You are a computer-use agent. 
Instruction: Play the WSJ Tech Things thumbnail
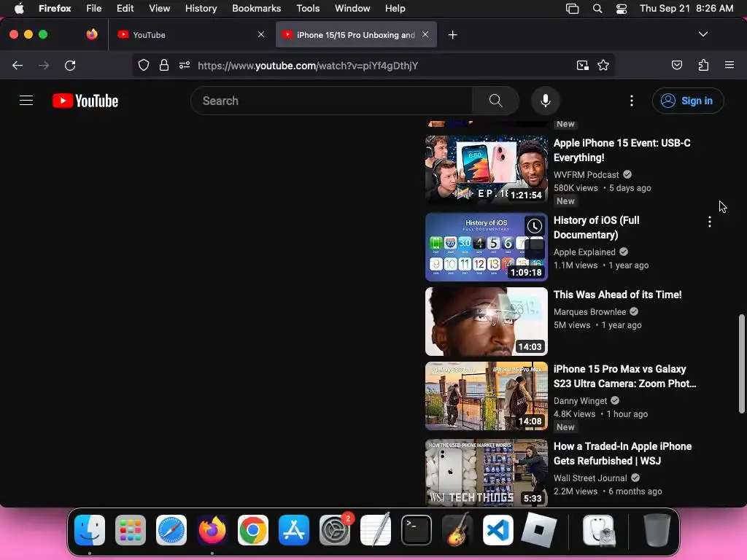[x=487, y=472]
